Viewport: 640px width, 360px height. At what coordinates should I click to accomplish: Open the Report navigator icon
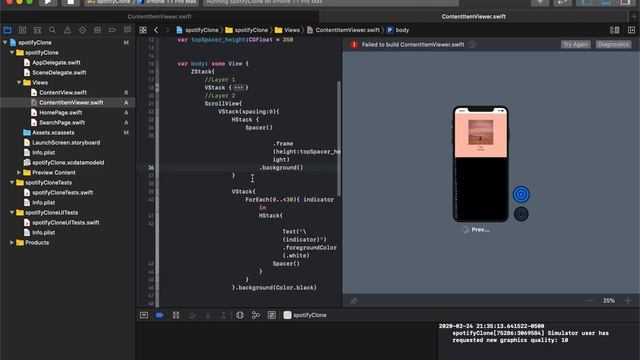tap(127, 30)
